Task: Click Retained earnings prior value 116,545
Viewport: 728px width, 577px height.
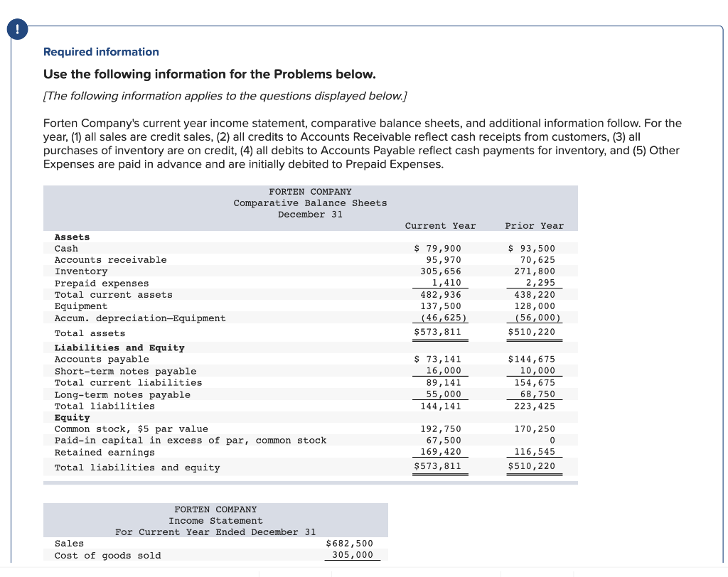Action: click(x=535, y=452)
